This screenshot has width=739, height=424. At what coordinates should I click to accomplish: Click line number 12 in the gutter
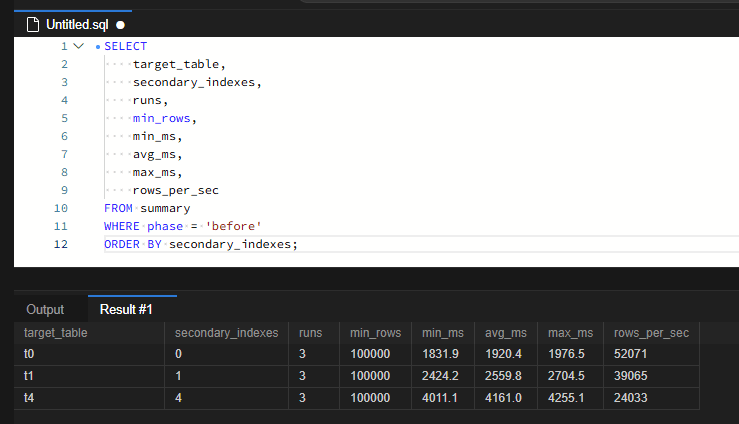61,244
